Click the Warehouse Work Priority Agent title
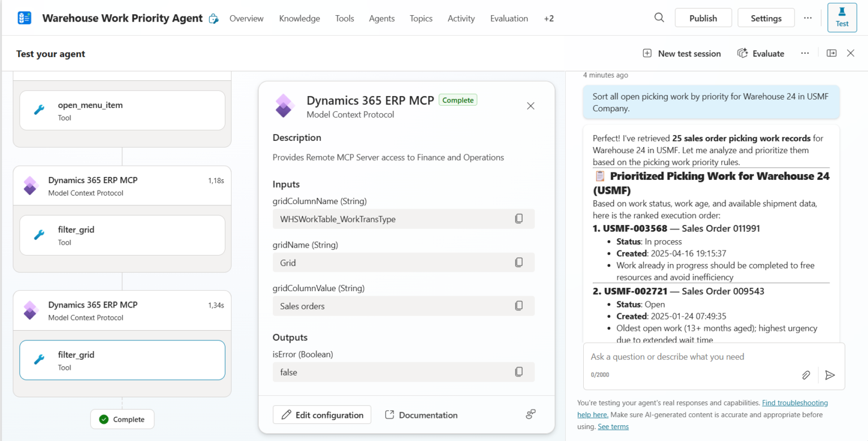This screenshot has height=441, width=868. 123,18
